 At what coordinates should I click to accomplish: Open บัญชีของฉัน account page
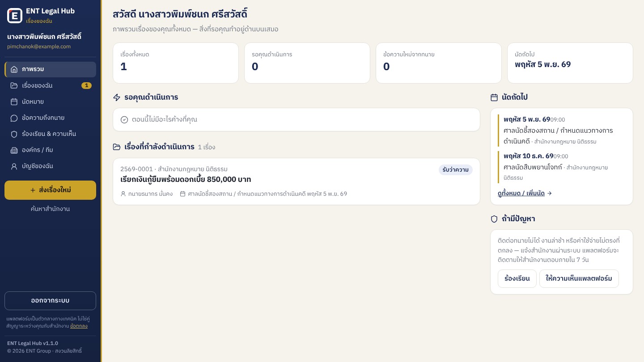[51, 166]
